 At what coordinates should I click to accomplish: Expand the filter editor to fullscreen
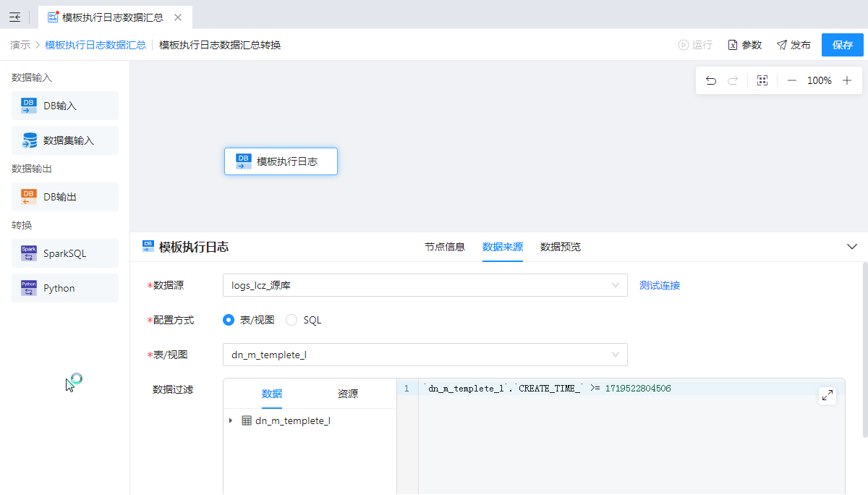pos(827,395)
